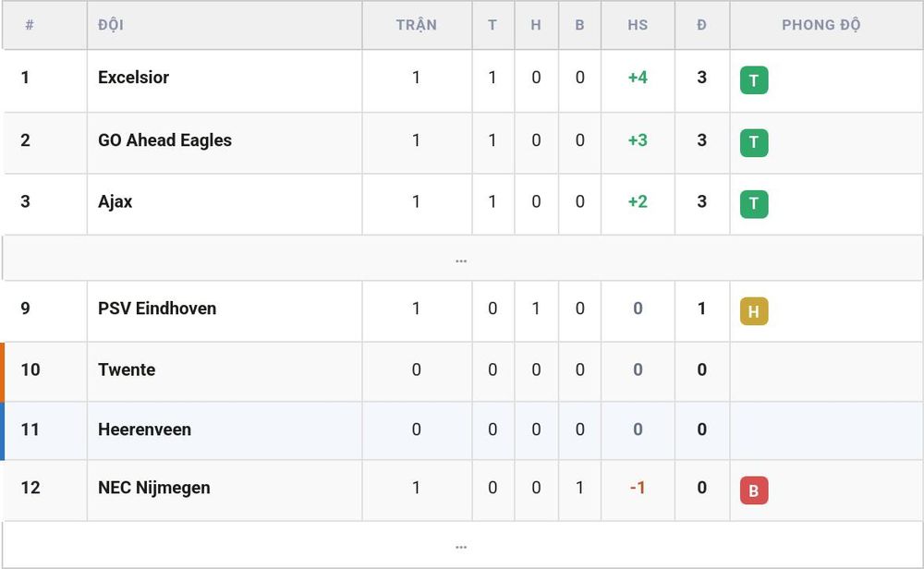Select the PSV Eindhoven team name
Viewport: 924px width, 569px height.
coord(157,309)
